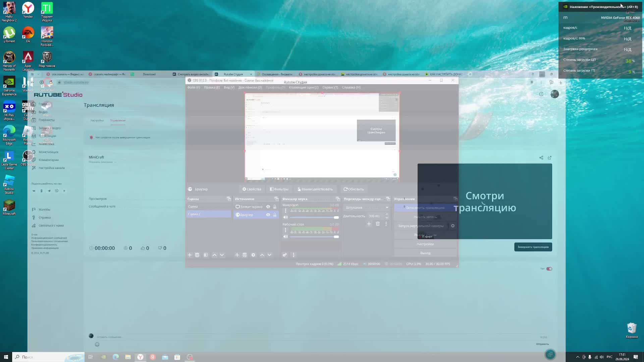The height and width of the screenshot is (362, 644).
Task: Hide the Захват экрана source
Action: click(x=268, y=207)
